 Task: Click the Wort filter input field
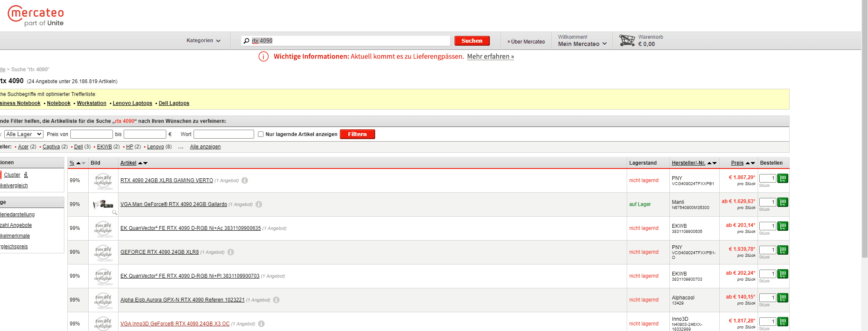pos(224,134)
